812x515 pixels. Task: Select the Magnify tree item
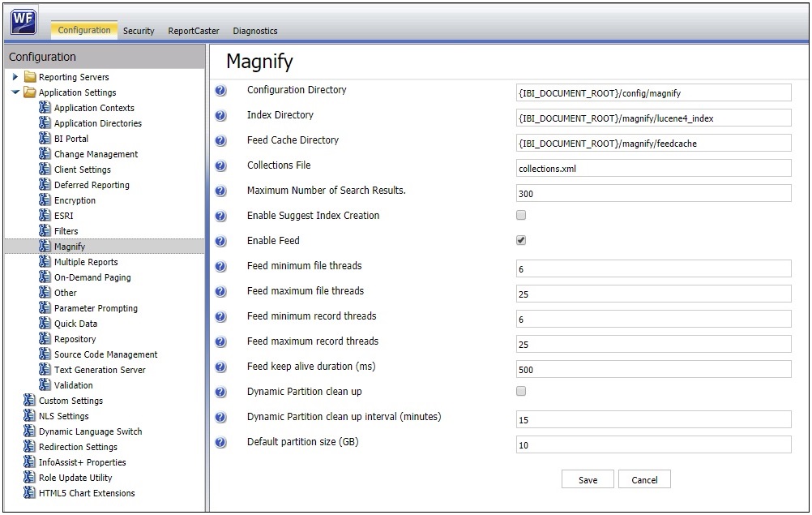pyautogui.click(x=70, y=247)
